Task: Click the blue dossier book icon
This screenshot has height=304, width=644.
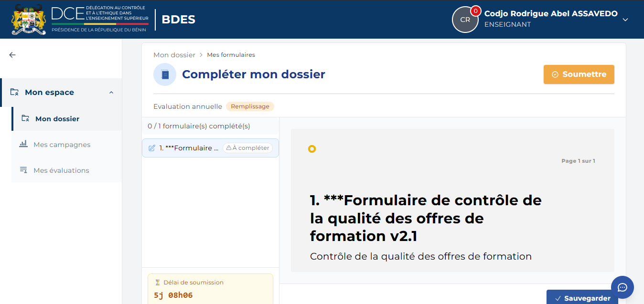Action: point(165,74)
